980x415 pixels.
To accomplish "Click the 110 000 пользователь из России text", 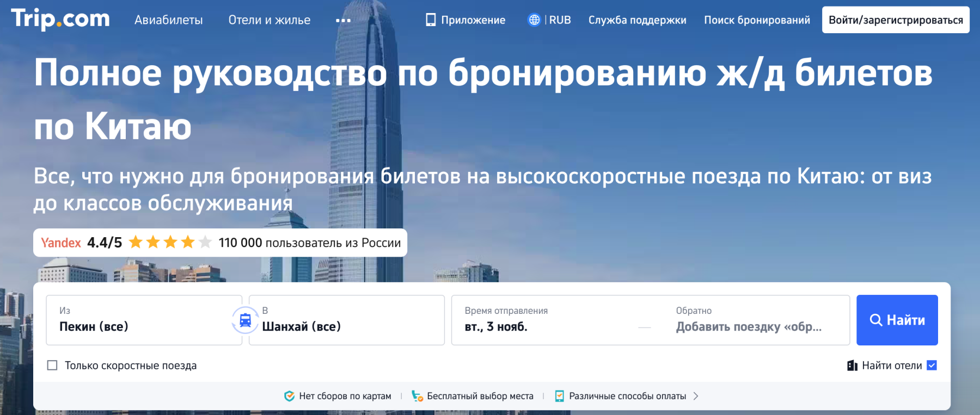I will pyautogui.click(x=309, y=243).
